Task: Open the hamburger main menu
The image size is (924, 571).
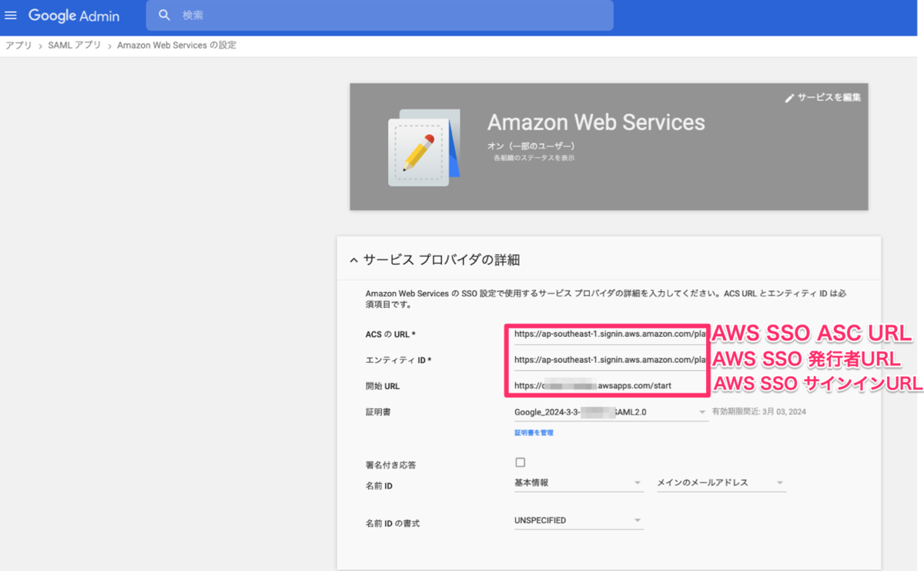Action: point(11,15)
